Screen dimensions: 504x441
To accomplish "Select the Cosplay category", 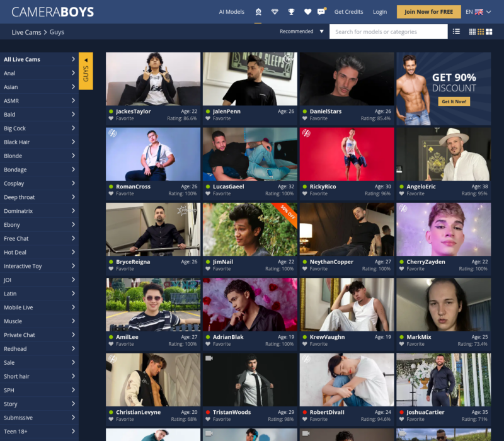I will click(39, 183).
